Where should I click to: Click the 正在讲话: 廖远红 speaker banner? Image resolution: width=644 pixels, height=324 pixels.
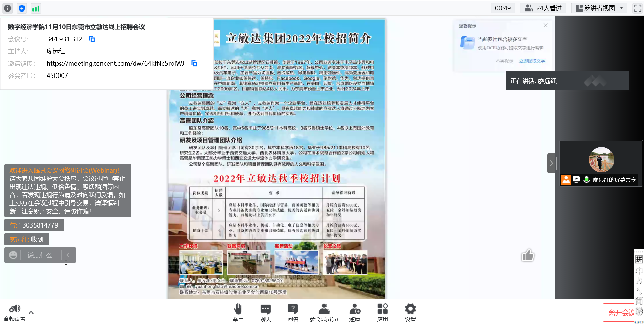coord(567,81)
